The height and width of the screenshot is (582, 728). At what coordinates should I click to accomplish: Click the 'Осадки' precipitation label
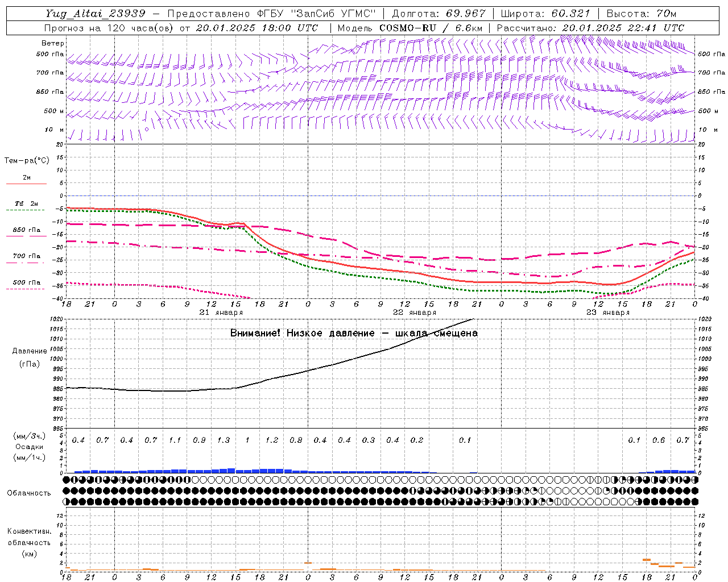coord(30,447)
